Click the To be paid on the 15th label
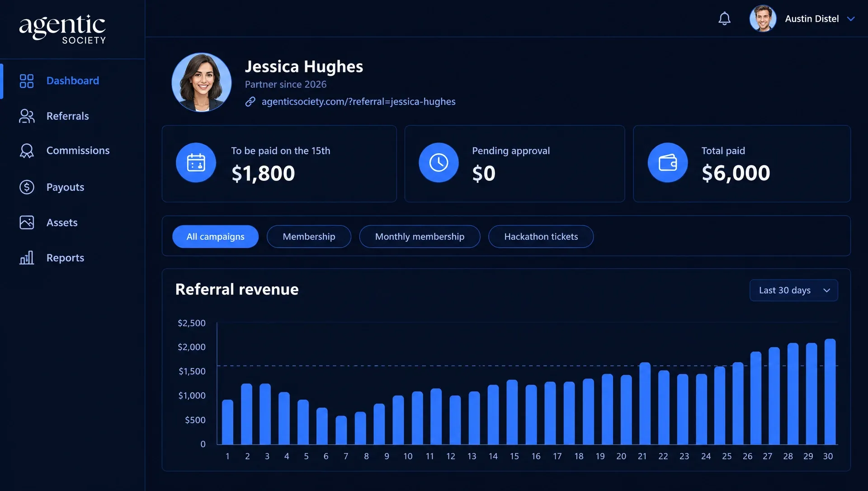 click(x=281, y=151)
